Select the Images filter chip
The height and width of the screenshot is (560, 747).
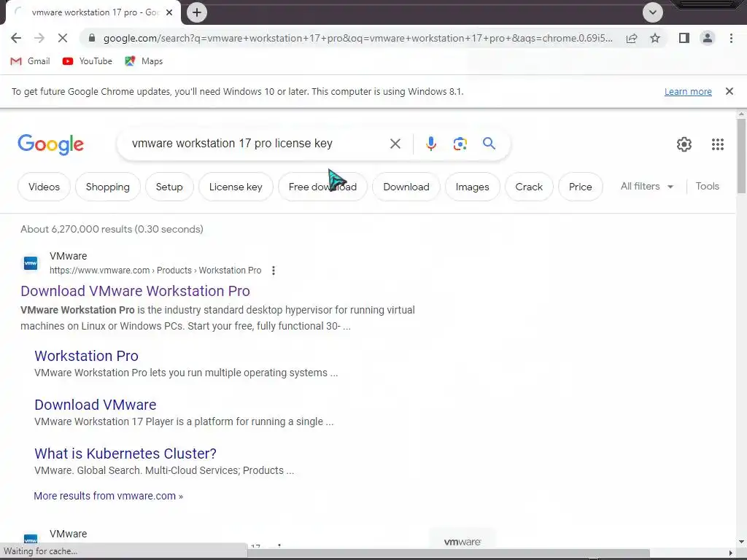[472, 187]
